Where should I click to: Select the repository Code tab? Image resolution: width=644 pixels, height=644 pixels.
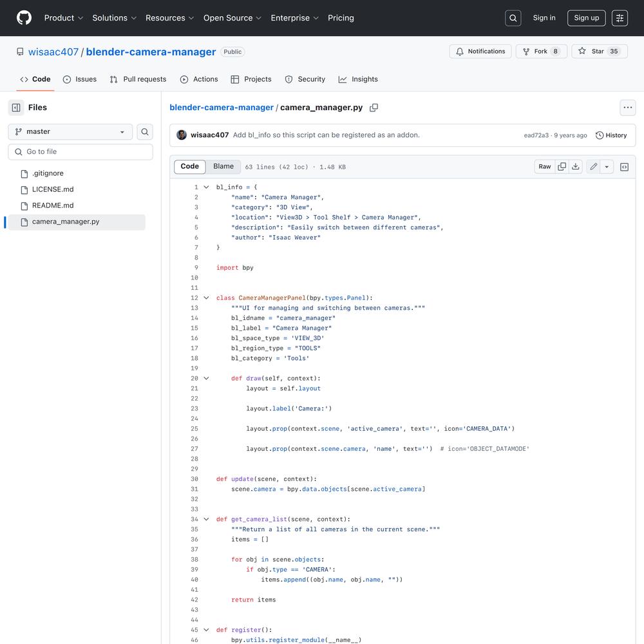pyautogui.click(x=35, y=79)
